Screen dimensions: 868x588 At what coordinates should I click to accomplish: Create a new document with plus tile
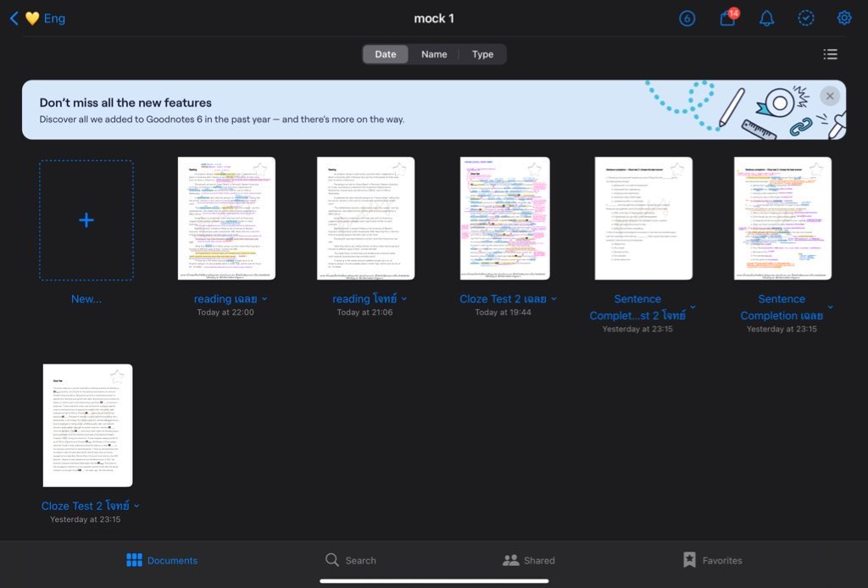pos(86,220)
